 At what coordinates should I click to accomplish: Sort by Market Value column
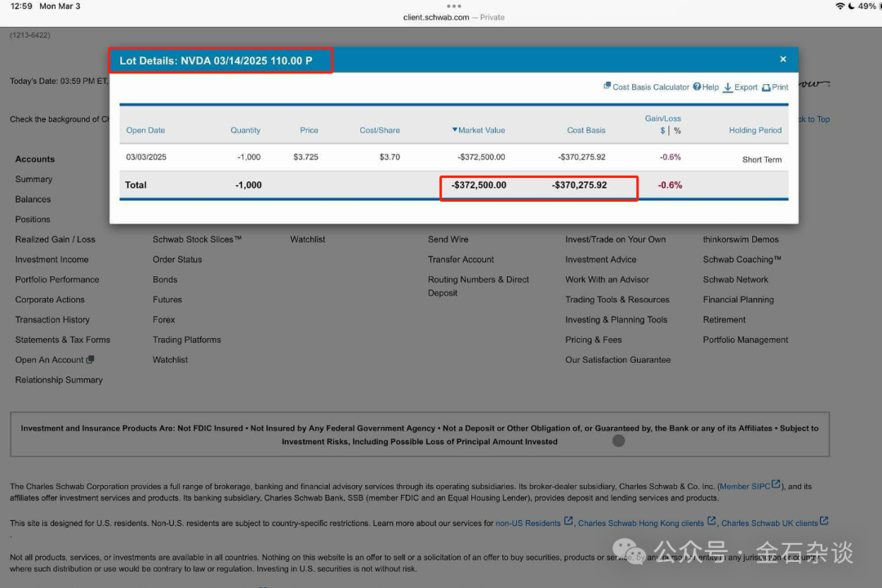pyautogui.click(x=479, y=130)
